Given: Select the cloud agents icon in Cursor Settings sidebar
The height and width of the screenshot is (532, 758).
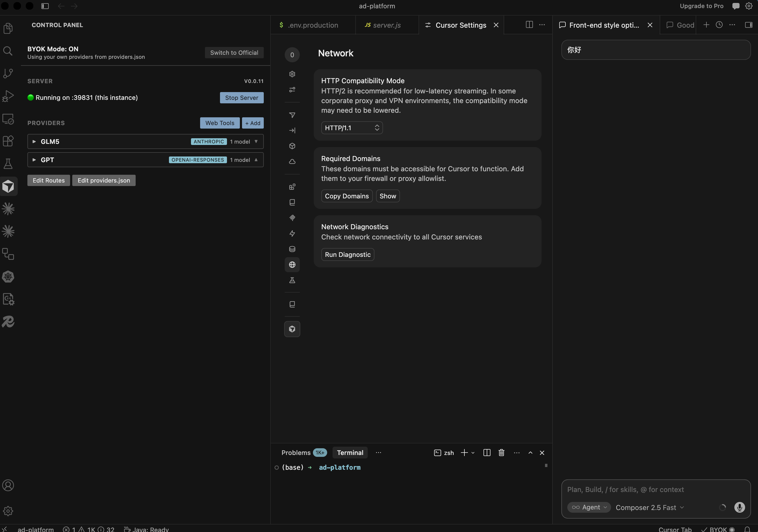Looking at the screenshot, I should click(292, 162).
